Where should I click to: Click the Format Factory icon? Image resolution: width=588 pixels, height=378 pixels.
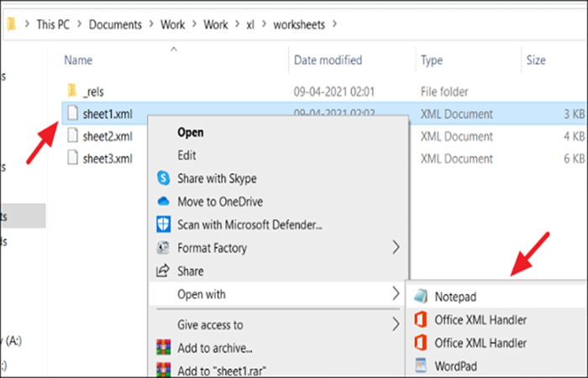163,248
